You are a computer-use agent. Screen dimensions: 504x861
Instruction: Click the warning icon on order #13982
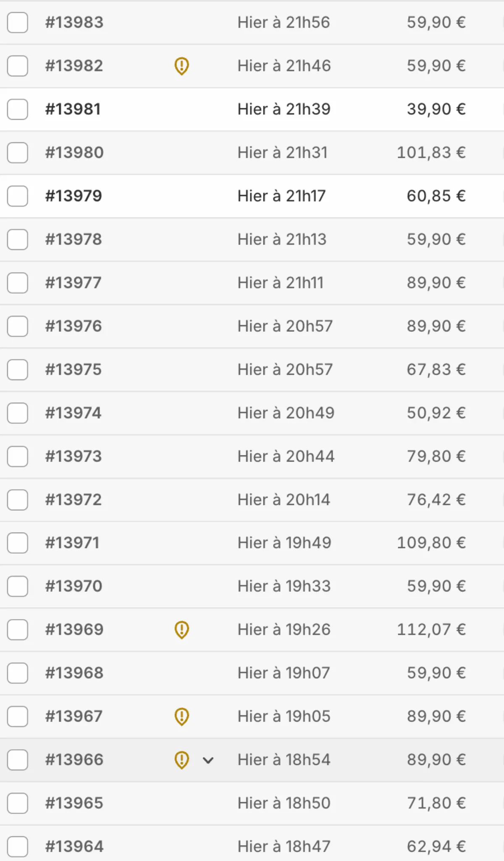[x=181, y=66]
